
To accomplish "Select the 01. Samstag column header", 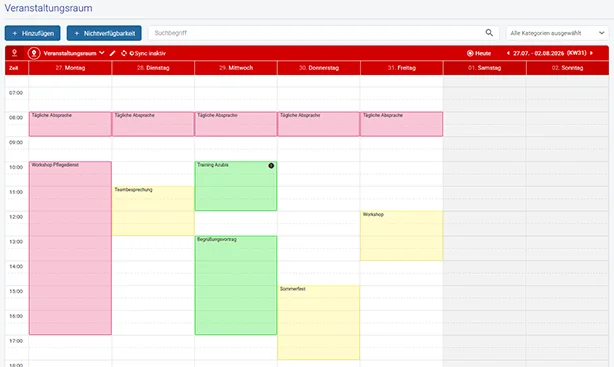I will coord(484,68).
